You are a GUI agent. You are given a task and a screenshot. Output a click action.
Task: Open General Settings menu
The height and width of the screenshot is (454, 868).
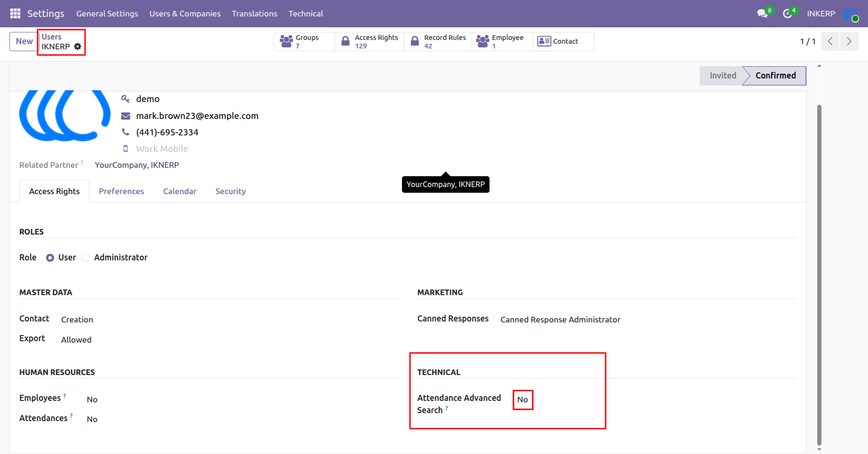[x=107, y=14]
